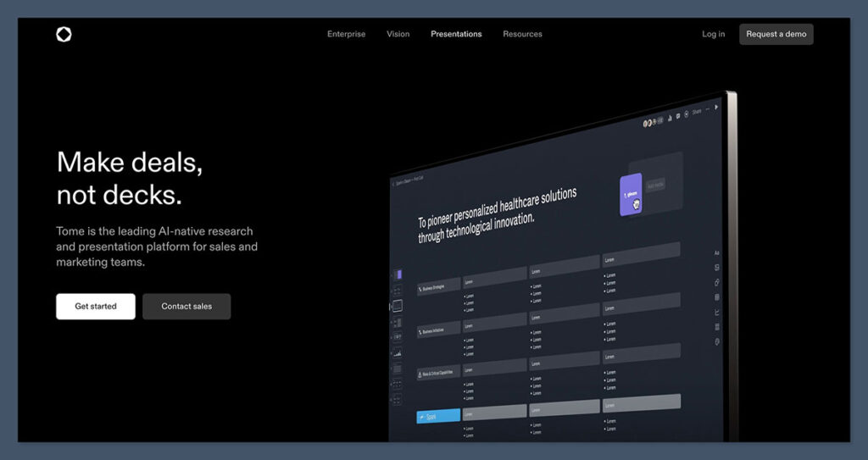Screen dimensions: 868x460
Task: Click the Contact sales button
Action: (186, 306)
